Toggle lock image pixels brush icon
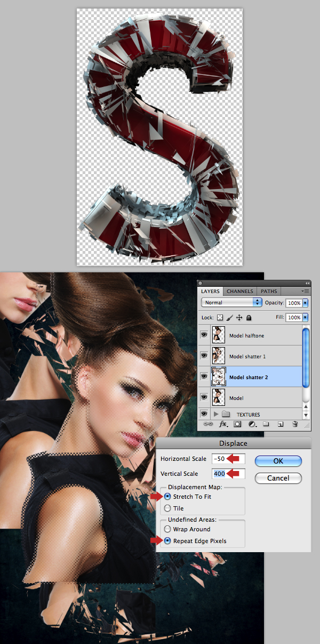The width and height of the screenshot is (320, 644). (x=229, y=317)
